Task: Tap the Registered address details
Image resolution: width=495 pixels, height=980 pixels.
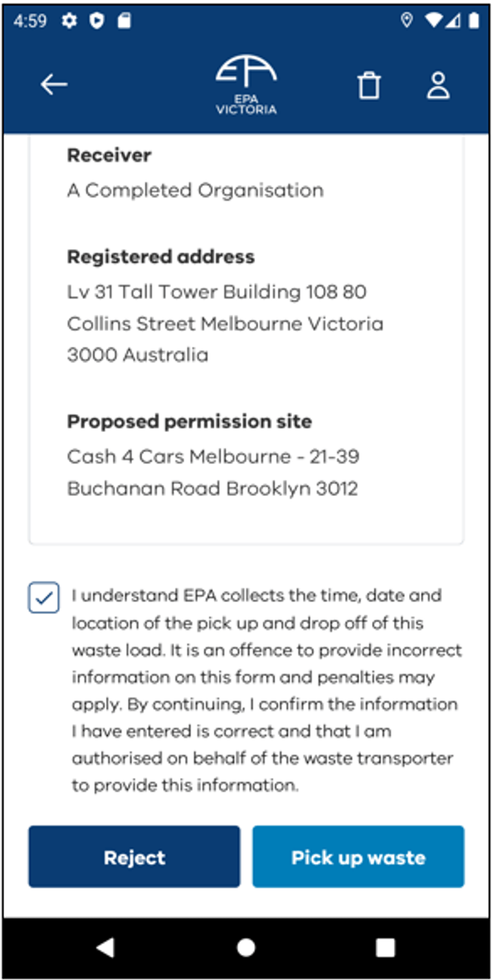Action: click(225, 323)
